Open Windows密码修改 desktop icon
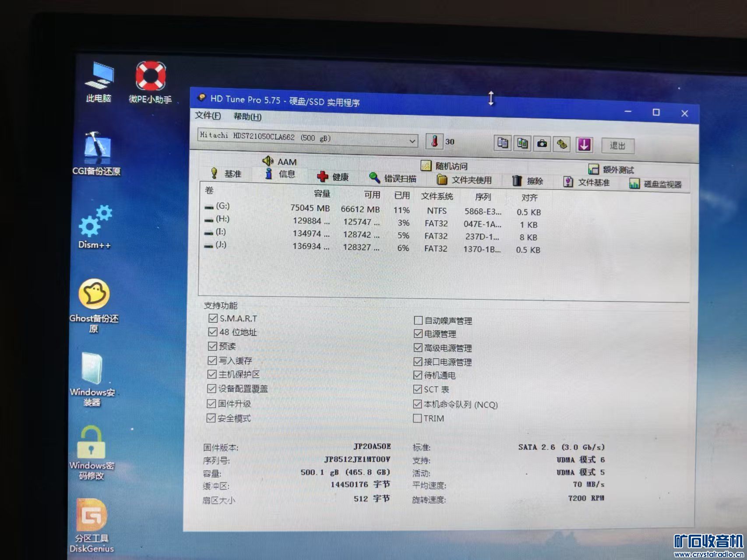Image resolution: width=747 pixels, height=560 pixels. click(91, 453)
